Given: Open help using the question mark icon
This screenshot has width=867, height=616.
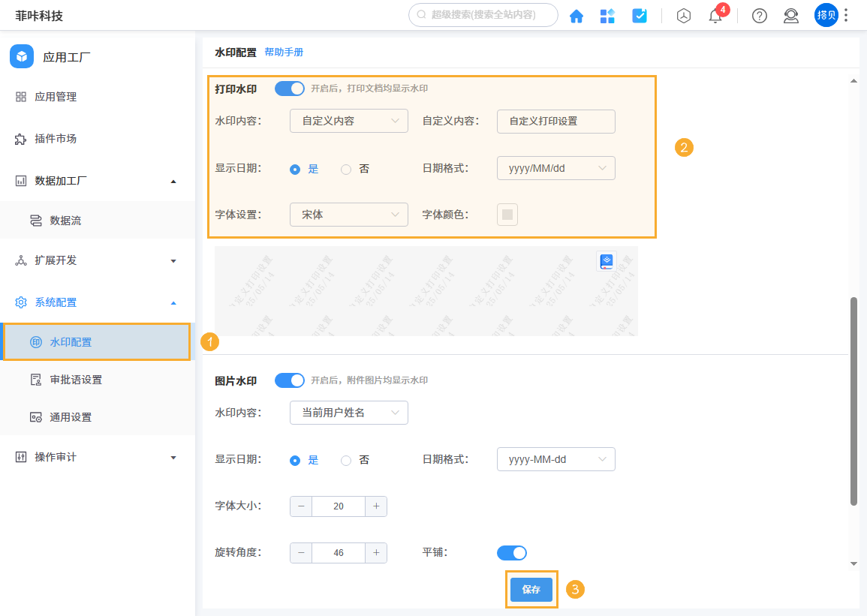Looking at the screenshot, I should tap(759, 15).
